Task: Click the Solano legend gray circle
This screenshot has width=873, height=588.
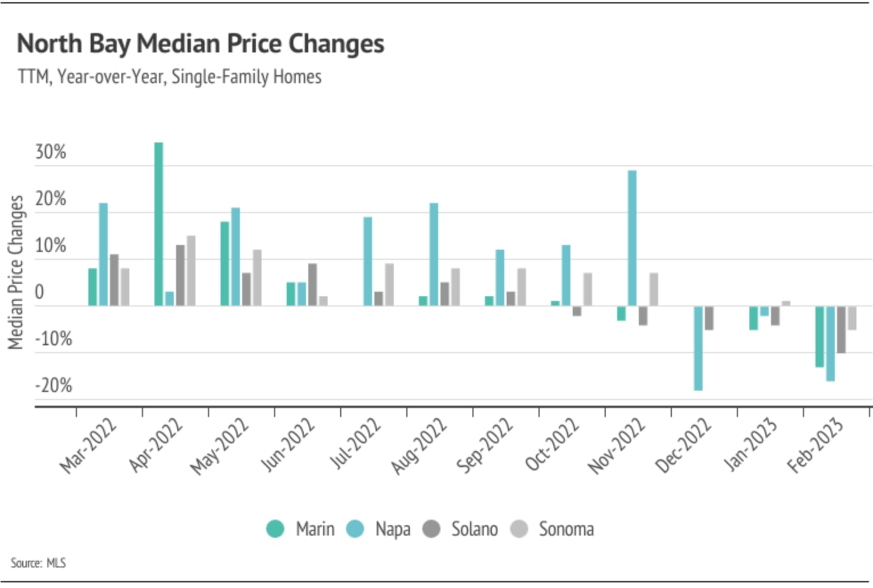Action: tap(431, 529)
